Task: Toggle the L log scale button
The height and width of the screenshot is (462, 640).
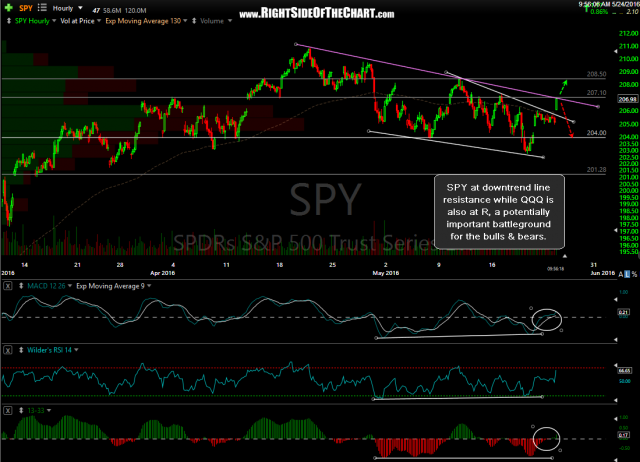Action: [x=627, y=274]
